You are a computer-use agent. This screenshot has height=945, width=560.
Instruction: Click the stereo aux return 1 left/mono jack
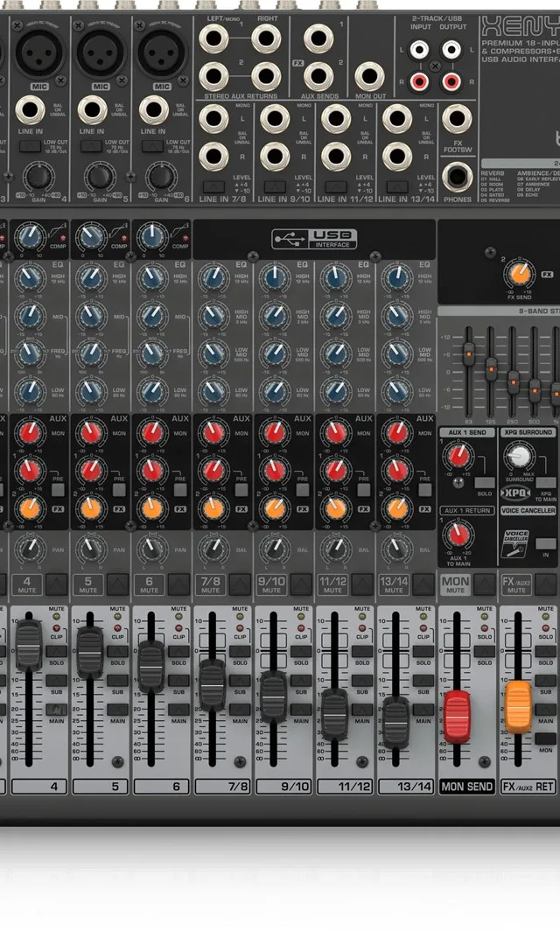213,39
